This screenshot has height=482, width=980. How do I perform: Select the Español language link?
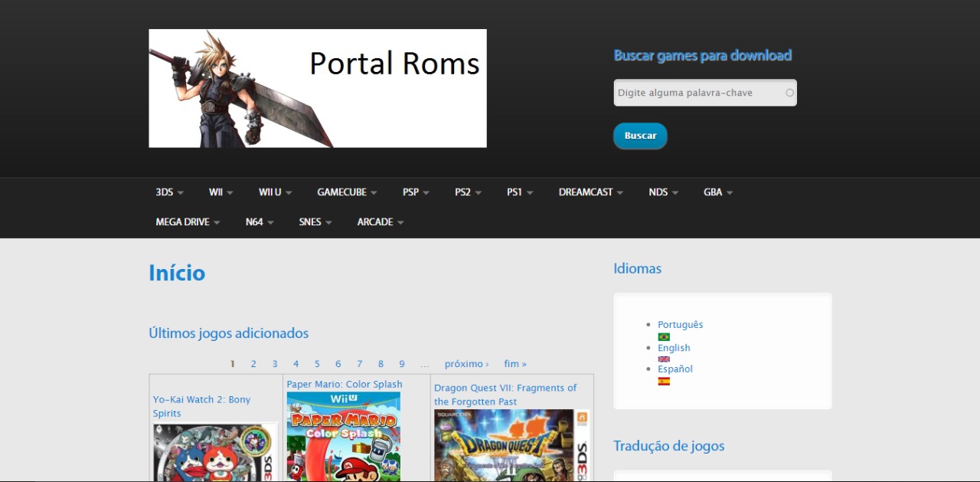tap(675, 369)
